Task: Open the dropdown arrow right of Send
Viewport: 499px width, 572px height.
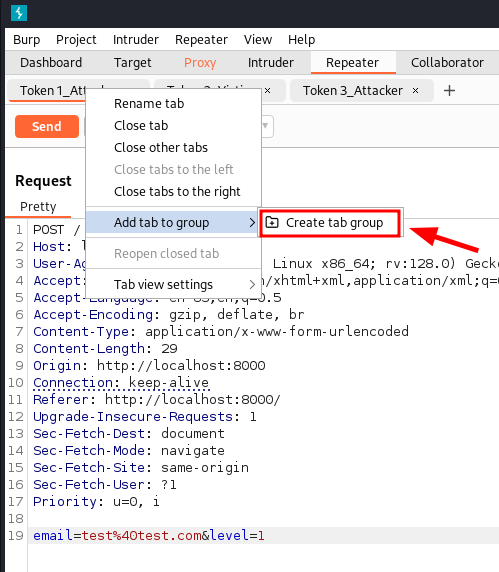Action: [x=266, y=125]
